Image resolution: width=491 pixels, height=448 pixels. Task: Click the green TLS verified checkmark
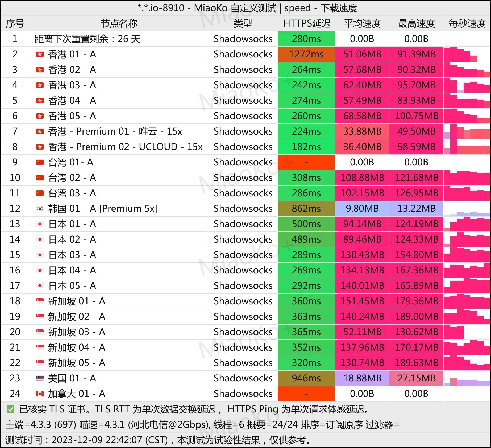click(11, 409)
